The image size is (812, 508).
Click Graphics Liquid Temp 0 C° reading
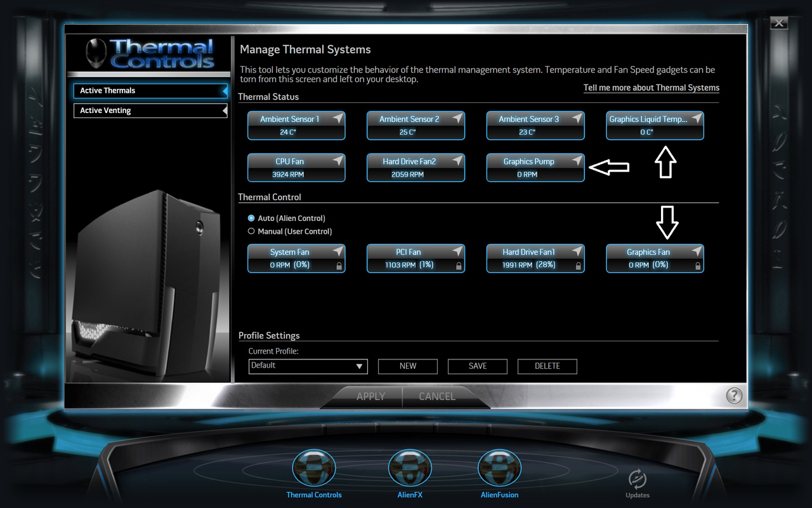click(646, 133)
